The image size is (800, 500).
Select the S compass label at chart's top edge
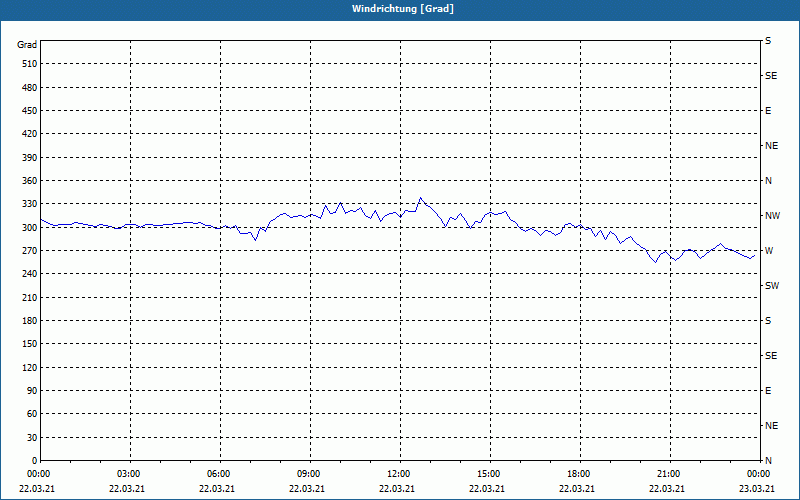(x=768, y=41)
